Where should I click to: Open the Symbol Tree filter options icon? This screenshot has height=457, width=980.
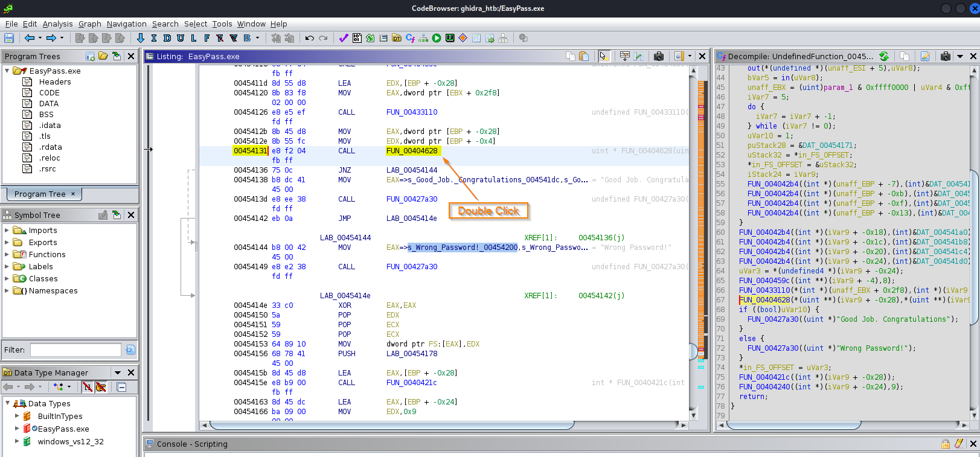point(130,350)
